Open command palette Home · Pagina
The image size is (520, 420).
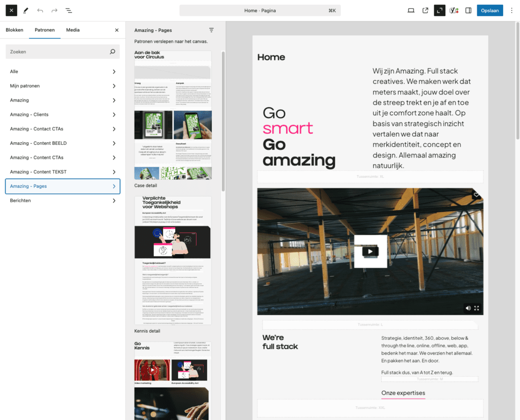tap(260, 10)
